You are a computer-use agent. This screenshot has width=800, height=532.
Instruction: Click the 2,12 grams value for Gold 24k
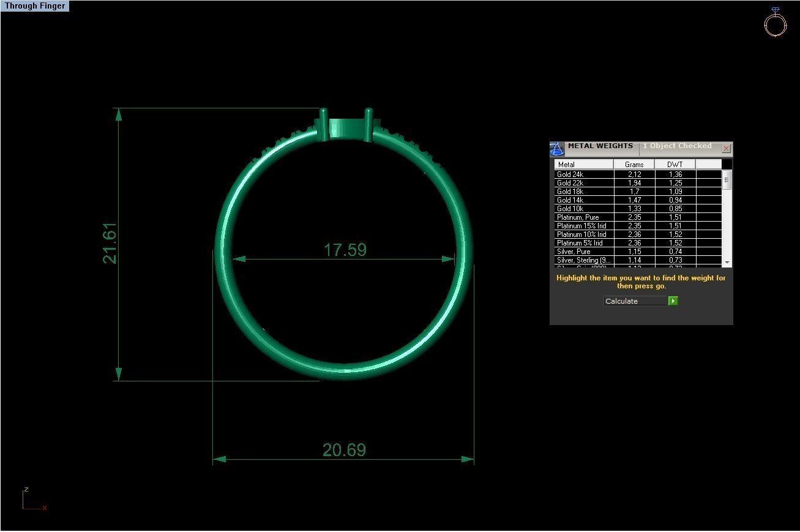point(634,174)
